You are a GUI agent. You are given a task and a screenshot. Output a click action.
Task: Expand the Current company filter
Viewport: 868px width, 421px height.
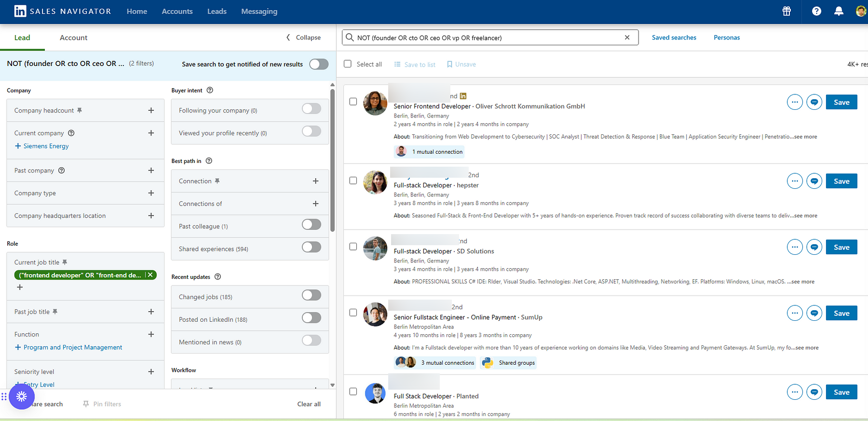pos(151,133)
